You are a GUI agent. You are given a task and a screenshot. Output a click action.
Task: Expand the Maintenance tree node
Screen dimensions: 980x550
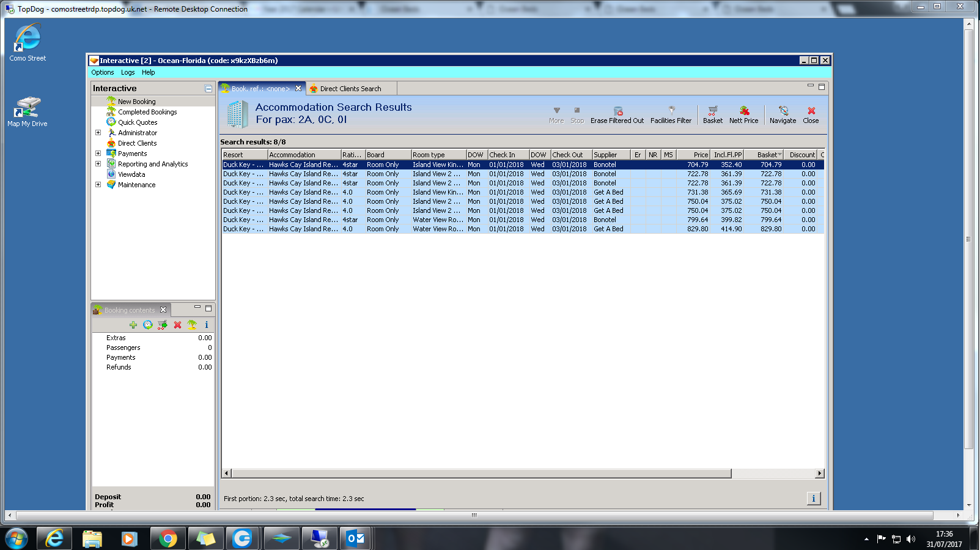[x=98, y=185]
